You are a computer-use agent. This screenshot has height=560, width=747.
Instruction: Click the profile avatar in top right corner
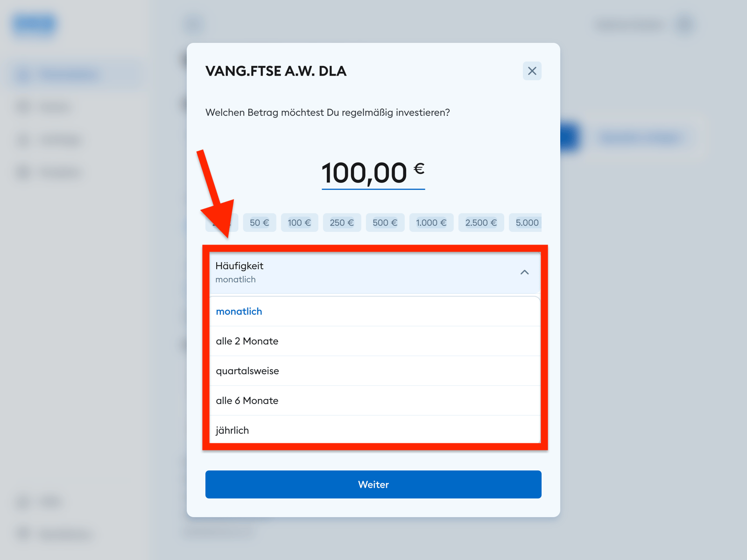coord(684,24)
